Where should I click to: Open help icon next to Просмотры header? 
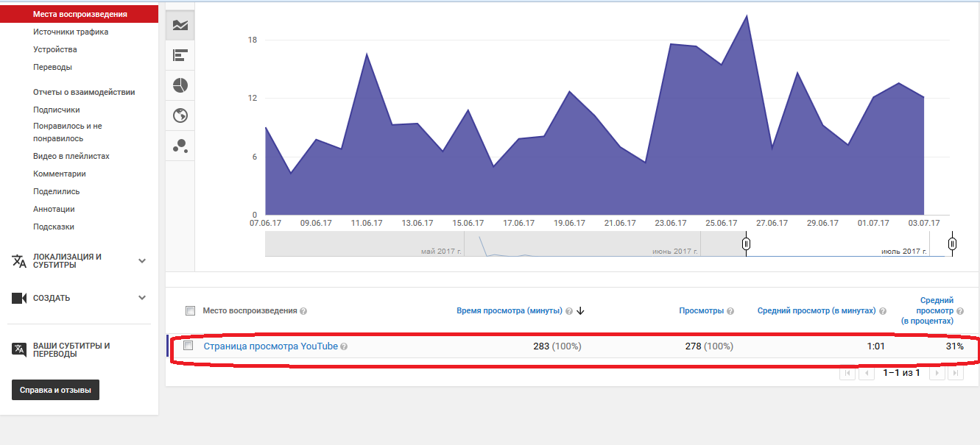(x=730, y=311)
